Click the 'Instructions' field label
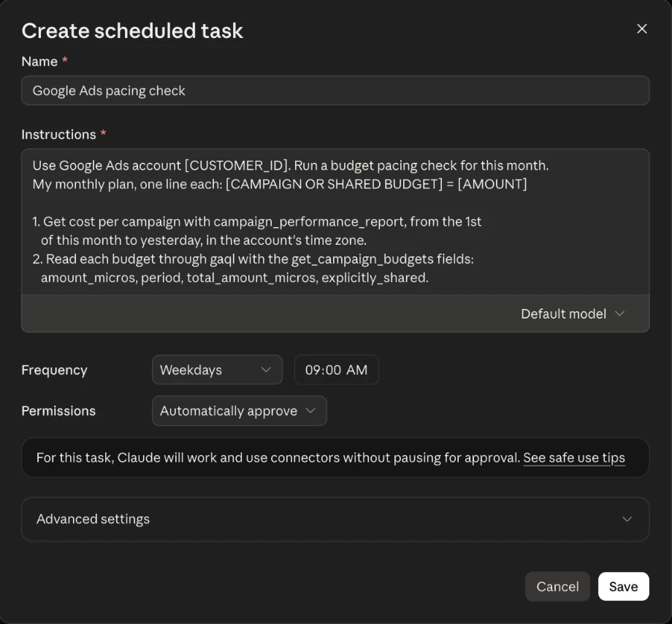This screenshot has height=624, width=672. pyautogui.click(x=58, y=134)
